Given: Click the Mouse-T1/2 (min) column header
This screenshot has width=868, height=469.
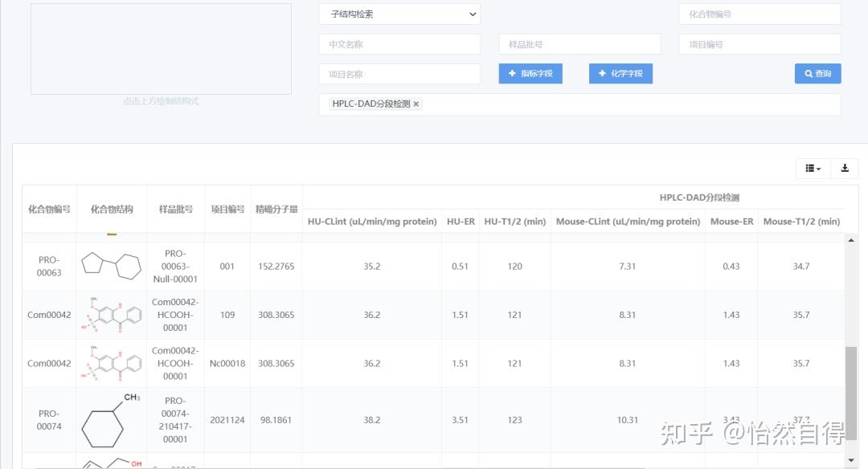Looking at the screenshot, I should coord(801,222).
